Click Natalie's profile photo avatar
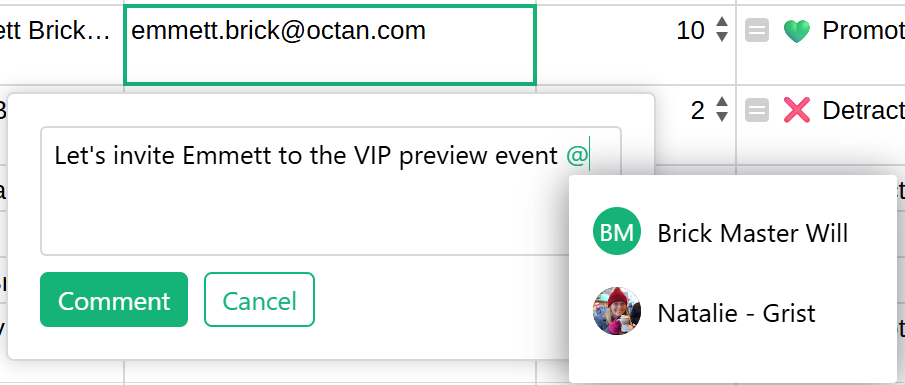Image resolution: width=905 pixels, height=385 pixels. point(616,311)
